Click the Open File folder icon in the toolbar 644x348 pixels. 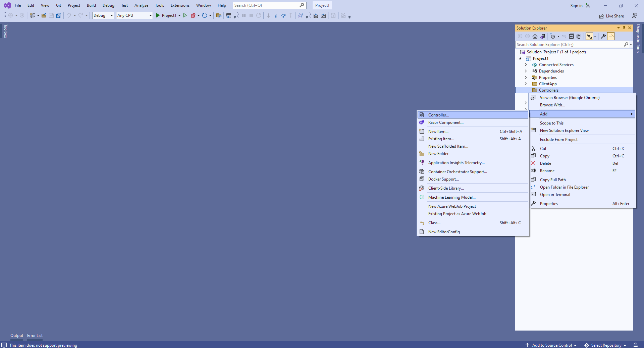[44, 15]
